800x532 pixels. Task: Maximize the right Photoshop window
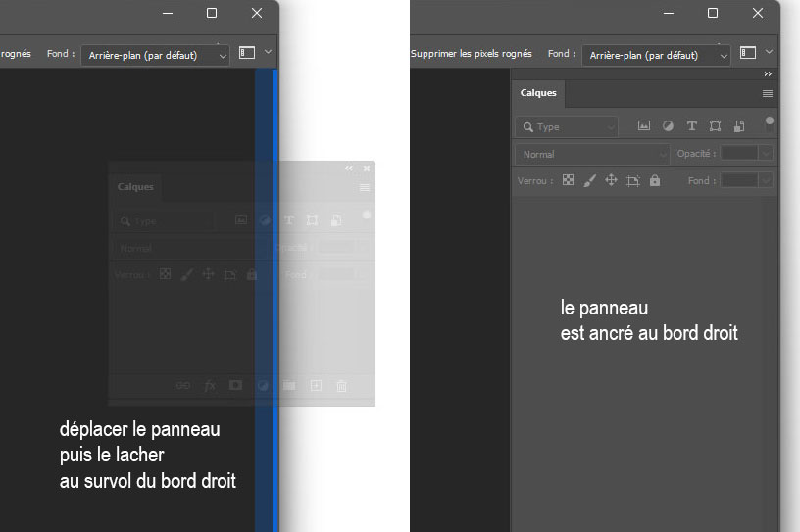pyautogui.click(x=713, y=14)
